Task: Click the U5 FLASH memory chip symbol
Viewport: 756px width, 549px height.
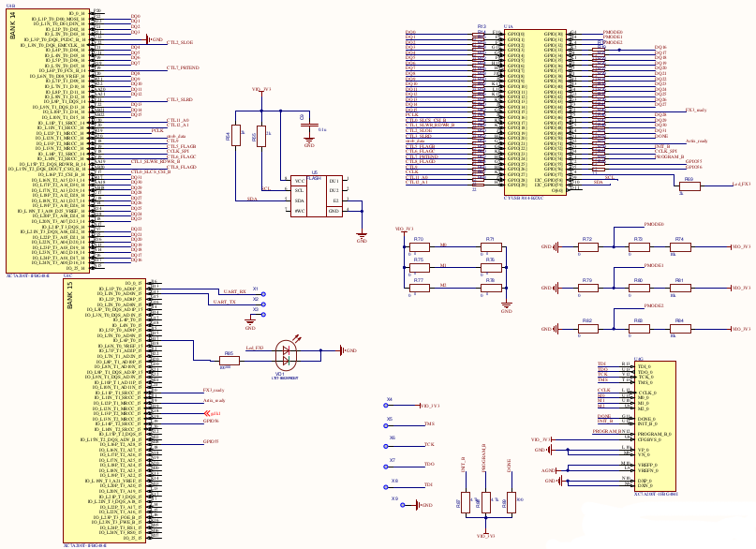Action: coord(317,196)
